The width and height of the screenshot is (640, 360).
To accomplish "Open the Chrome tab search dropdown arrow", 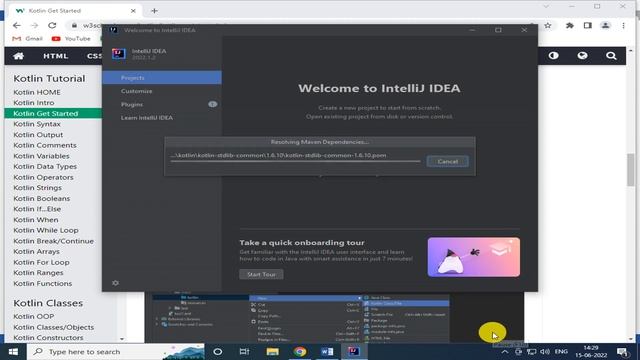I will [x=546, y=7].
